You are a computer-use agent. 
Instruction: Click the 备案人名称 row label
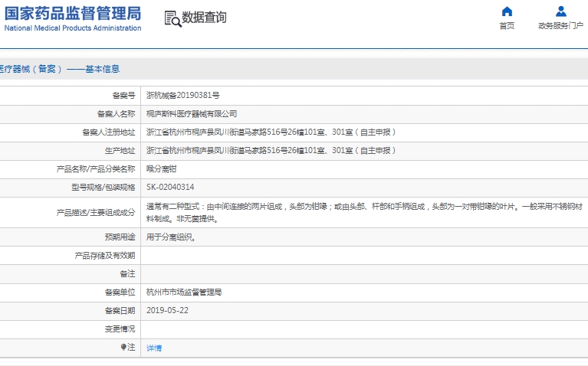(x=117, y=114)
